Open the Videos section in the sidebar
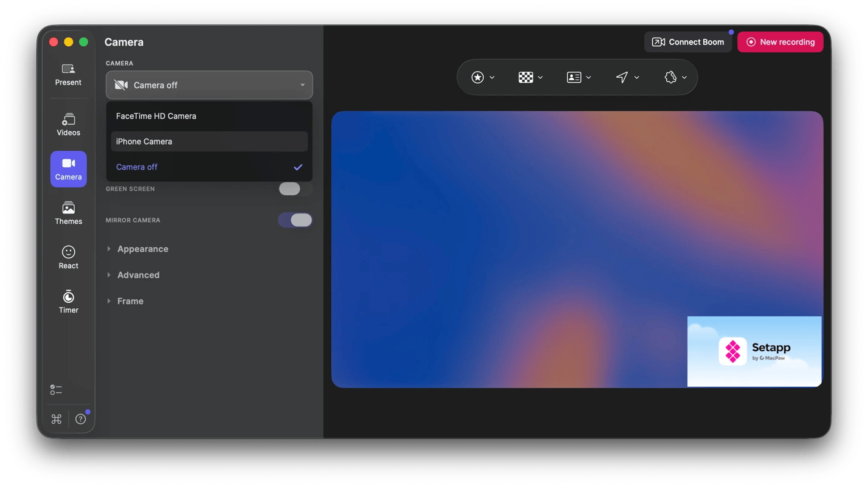The height and width of the screenshot is (487, 868). (68, 125)
